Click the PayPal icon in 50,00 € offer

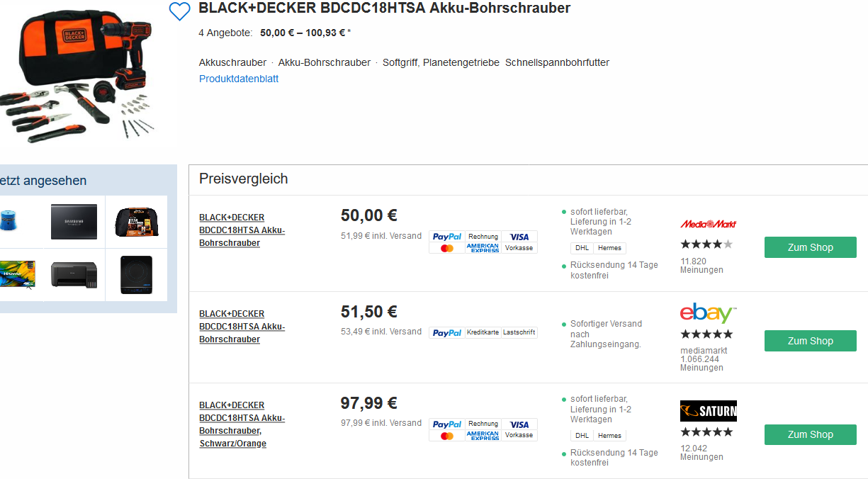pyautogui.click(x=447, y=237)
